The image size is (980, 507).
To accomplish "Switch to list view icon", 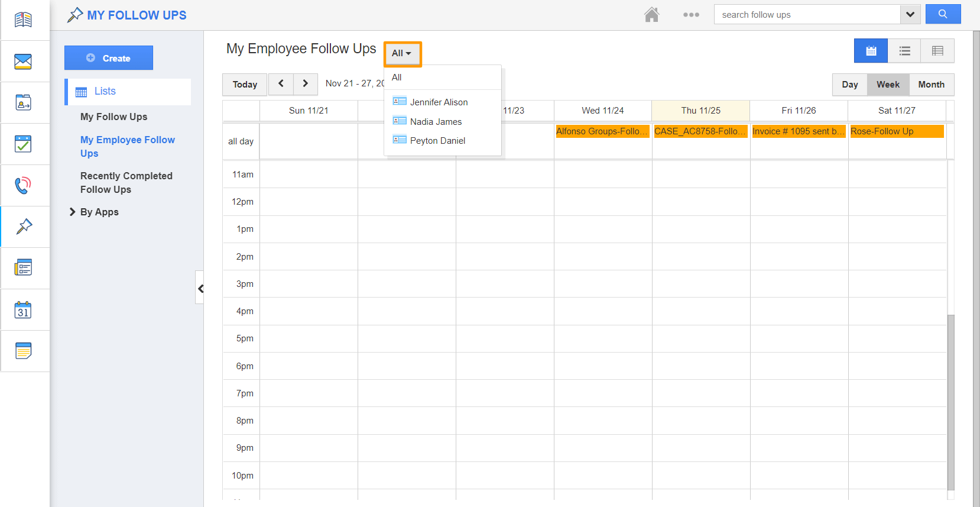I will click(x=904, y=51).
